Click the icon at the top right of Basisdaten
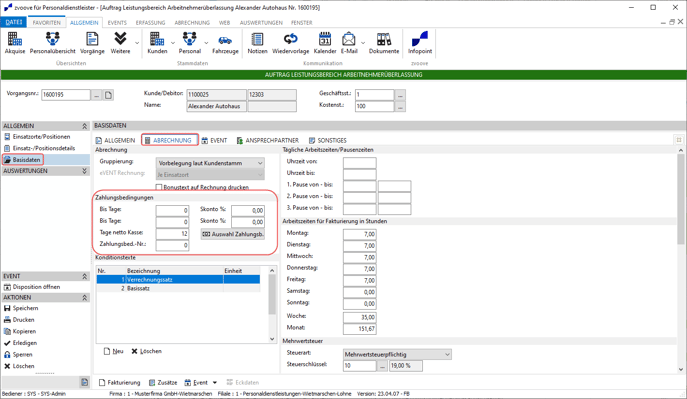687x399 pixels. [x=679, y=140]
